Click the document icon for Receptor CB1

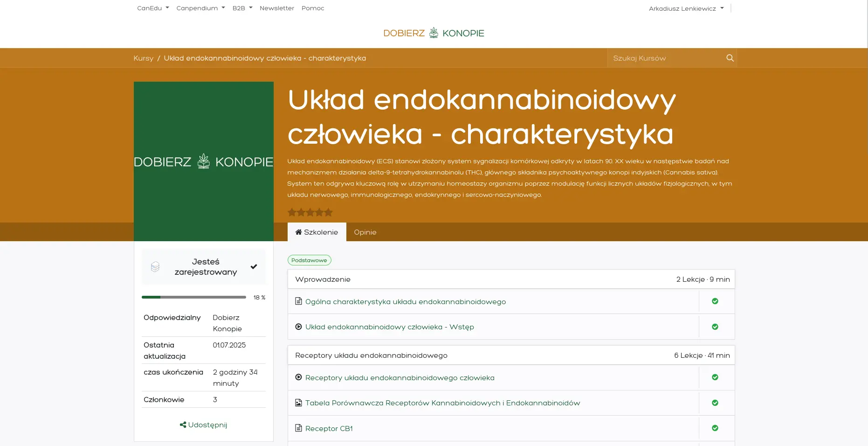[298, 428]
